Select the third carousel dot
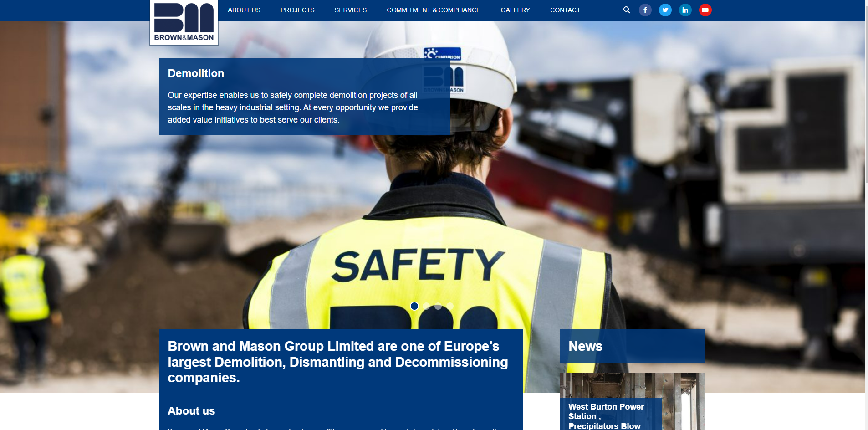868x430 pixels. pos(438,307)
